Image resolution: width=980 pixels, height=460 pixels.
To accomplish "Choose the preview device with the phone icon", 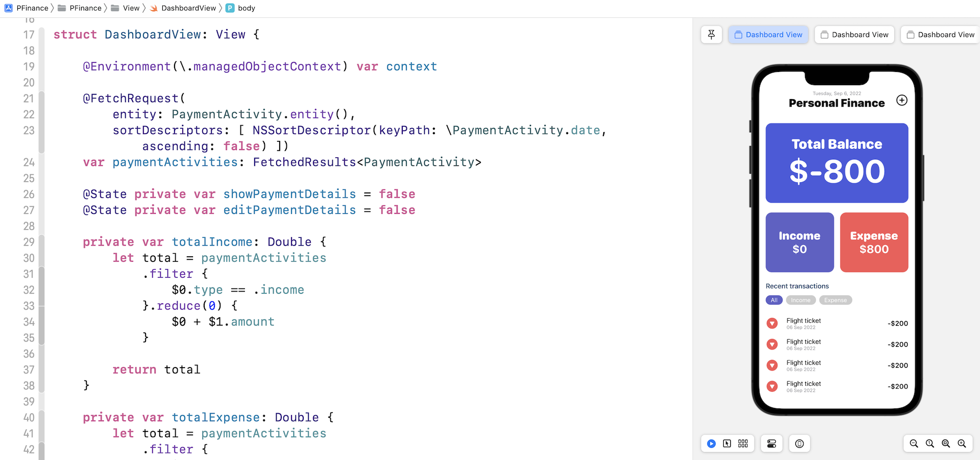I will click(x=799, y=444).
